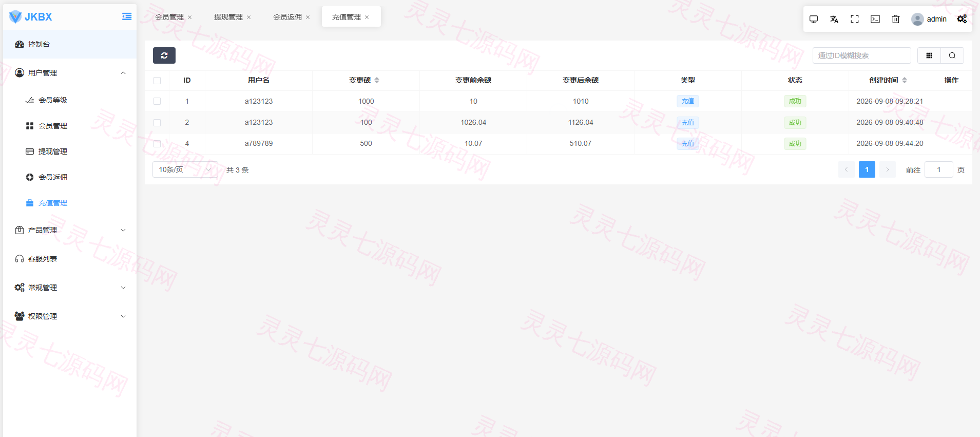The height and width of the screenshot is (437, 980).
Task: Click the admin avatar image
Action: point(917,19)
